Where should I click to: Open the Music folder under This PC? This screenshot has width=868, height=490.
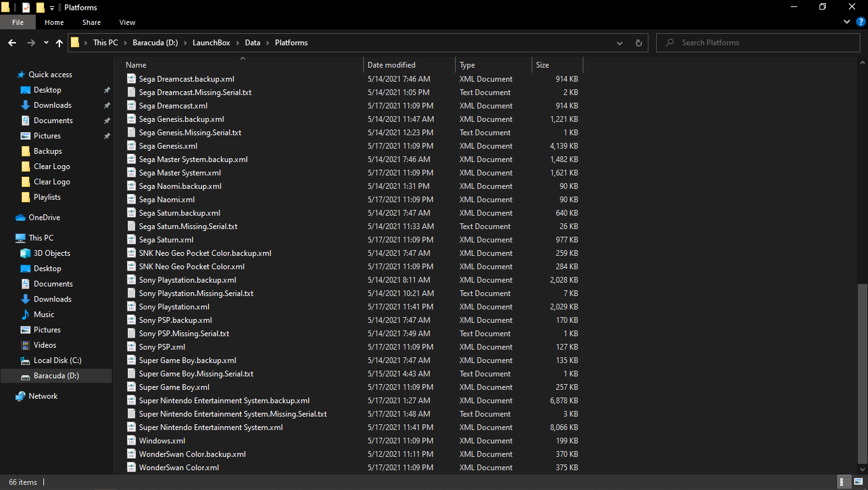43,315
